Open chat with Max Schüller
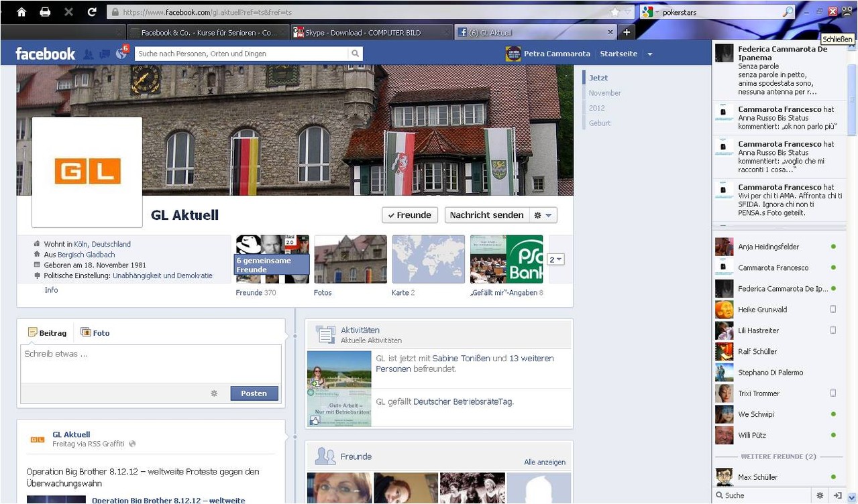The image size is (858, 504). click(x=778, y=477)
